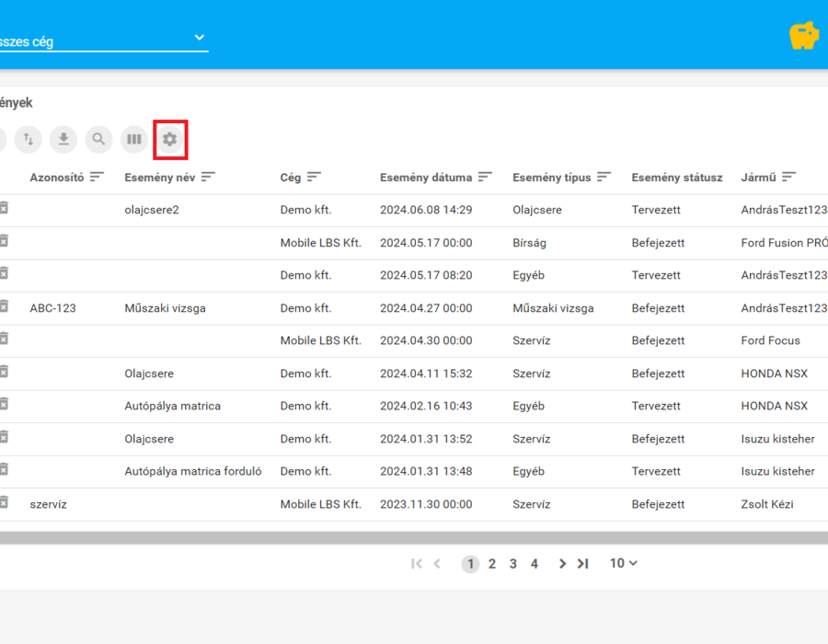Delete the Ford Fusion Bírság row

point(4,241)
